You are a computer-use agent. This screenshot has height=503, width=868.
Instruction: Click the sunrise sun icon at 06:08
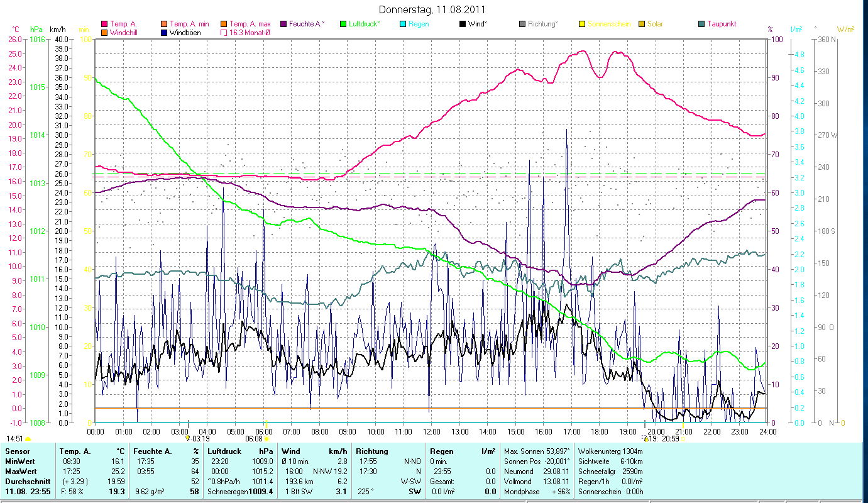267,439
